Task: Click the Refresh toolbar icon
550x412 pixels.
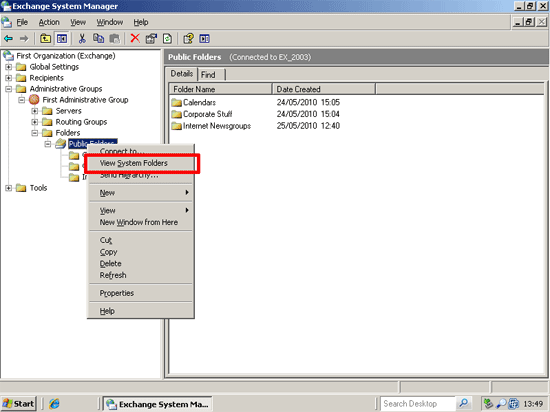Action: [168, 39]
